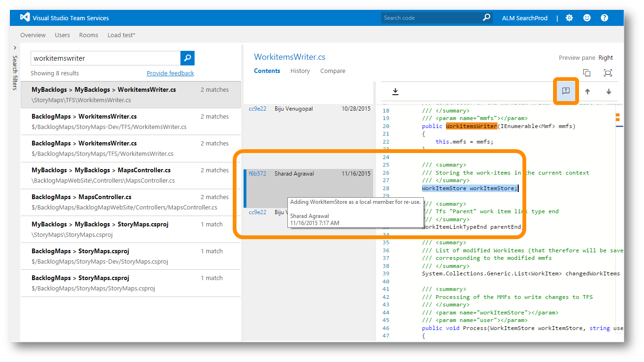Open VSTS settings with the gear icon
The image size is (644, 362).
(569, 17)
